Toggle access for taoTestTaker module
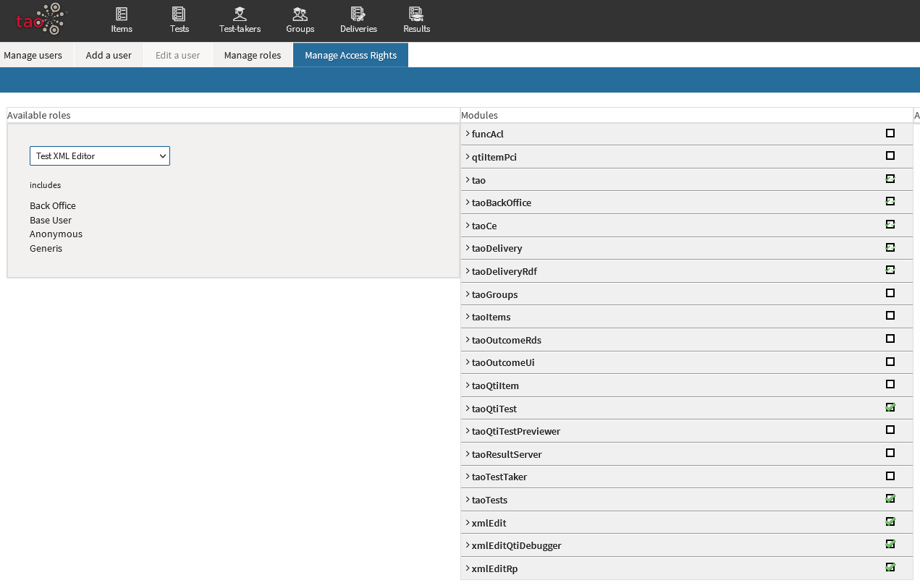The height and width of the screenshot is (588, 920). 890,475
